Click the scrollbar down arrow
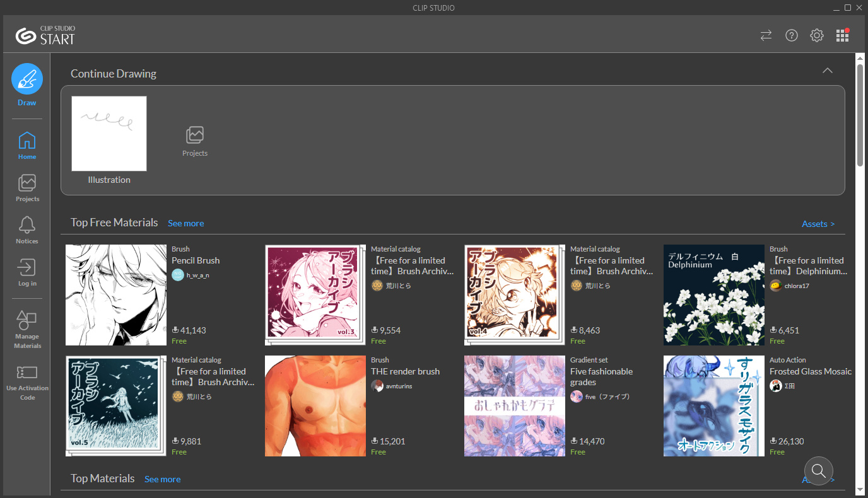Screen dimensions: 868x498 [860, 490]
